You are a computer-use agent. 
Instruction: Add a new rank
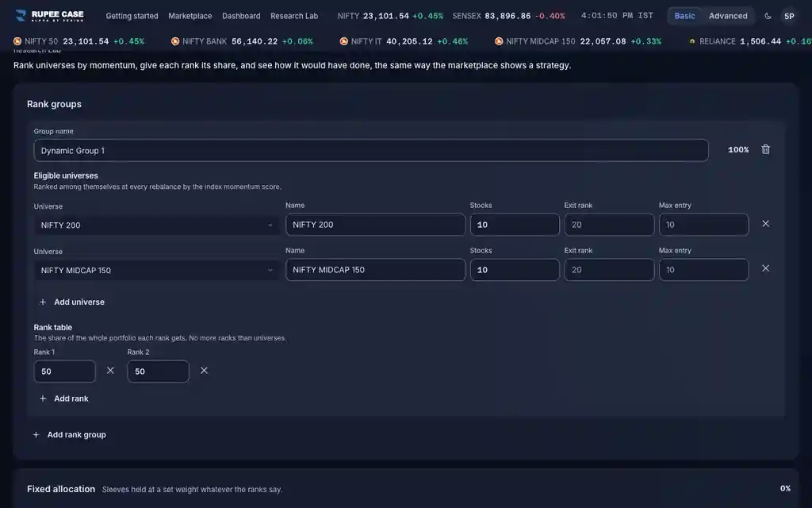tap(64, 398)
